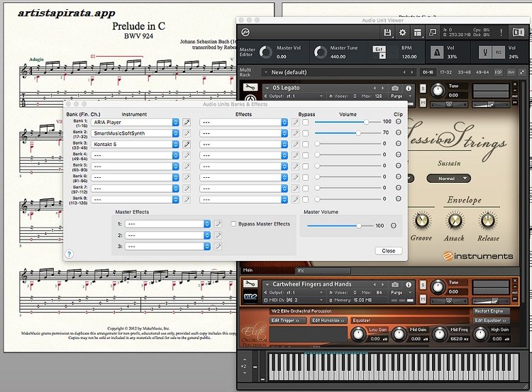
Task: Open ARIA Player editor with pencil icon
Action: (187, 122)
